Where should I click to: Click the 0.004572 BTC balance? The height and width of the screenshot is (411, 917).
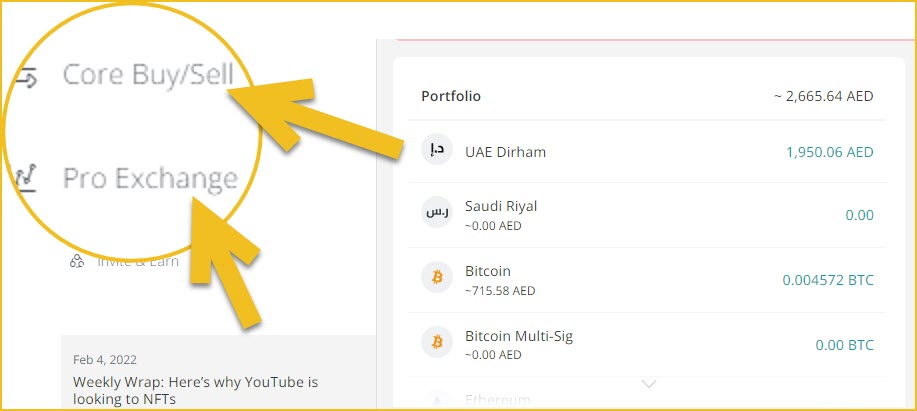point(828,280)
